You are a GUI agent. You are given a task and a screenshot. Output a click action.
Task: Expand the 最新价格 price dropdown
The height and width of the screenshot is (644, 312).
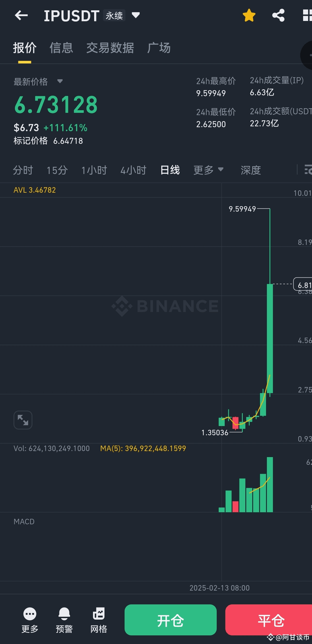coord(60,82)
